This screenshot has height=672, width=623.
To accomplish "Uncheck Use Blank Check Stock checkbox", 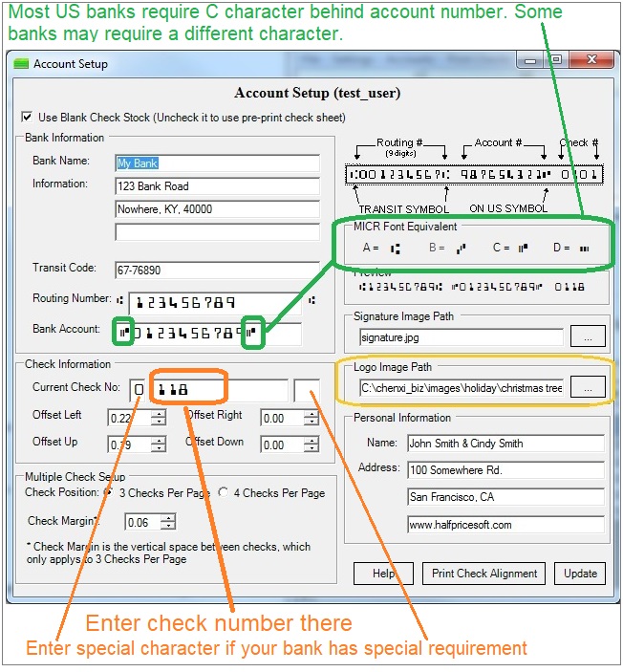I will tap(27, 118).
